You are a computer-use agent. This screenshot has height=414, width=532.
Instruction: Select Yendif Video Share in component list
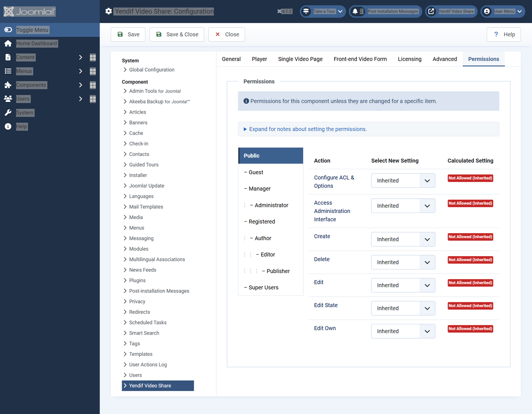click(x=158, y=386)
